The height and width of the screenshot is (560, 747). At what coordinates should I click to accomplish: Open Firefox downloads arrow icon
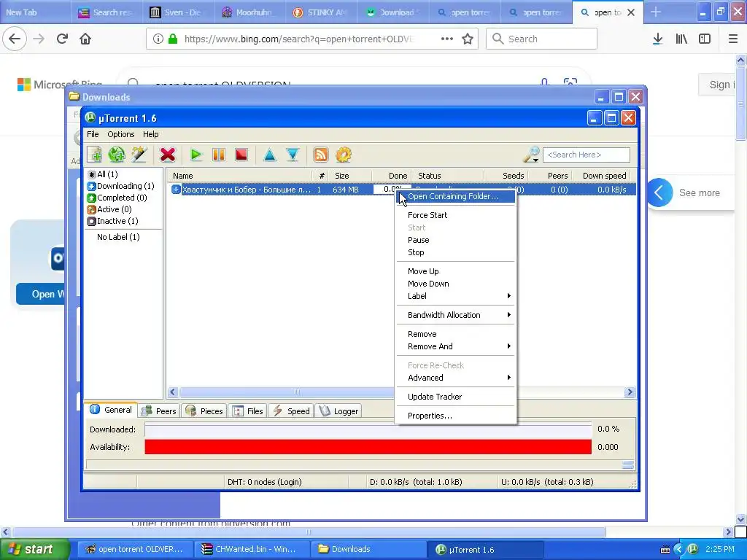tap(657, 39)
